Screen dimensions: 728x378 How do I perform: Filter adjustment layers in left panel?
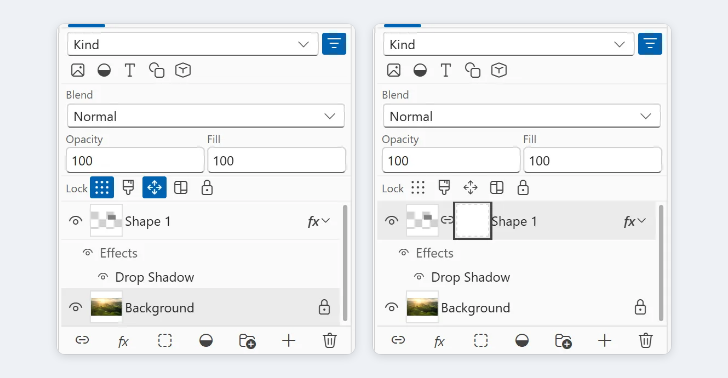coord(104,70)
